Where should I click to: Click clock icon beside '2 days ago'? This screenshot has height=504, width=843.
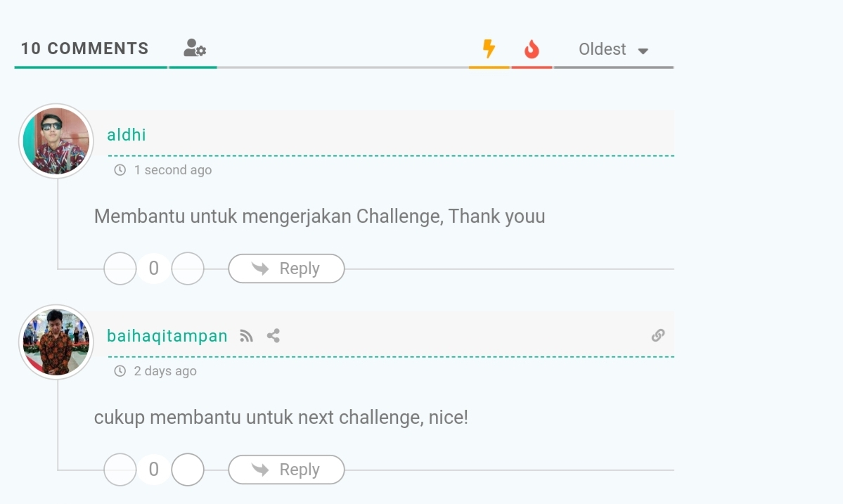(120, 370)
